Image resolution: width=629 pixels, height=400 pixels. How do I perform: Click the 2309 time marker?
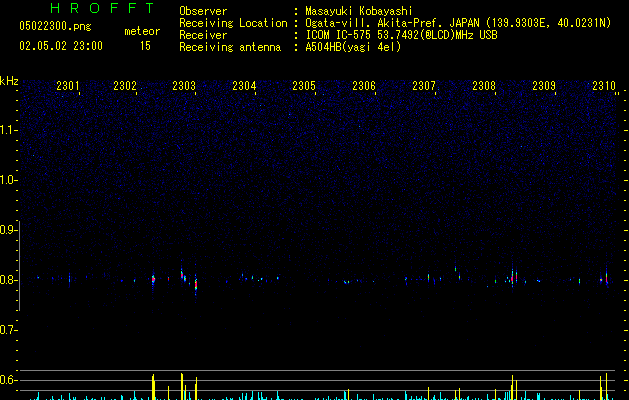tap(544, 86)
